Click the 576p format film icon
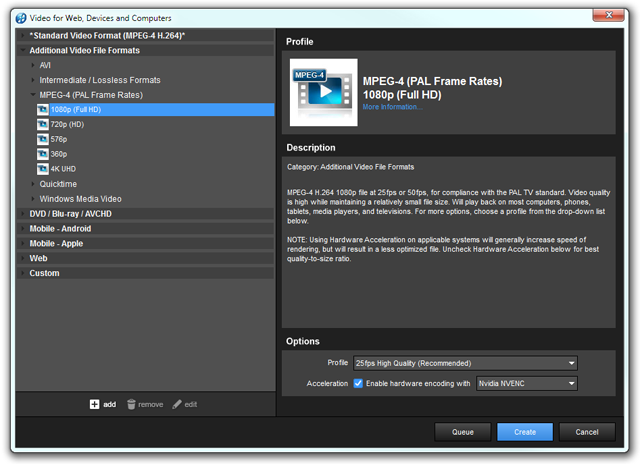This screenshot has width=640, height=464. pyautogui.click(x=43, y=139)
